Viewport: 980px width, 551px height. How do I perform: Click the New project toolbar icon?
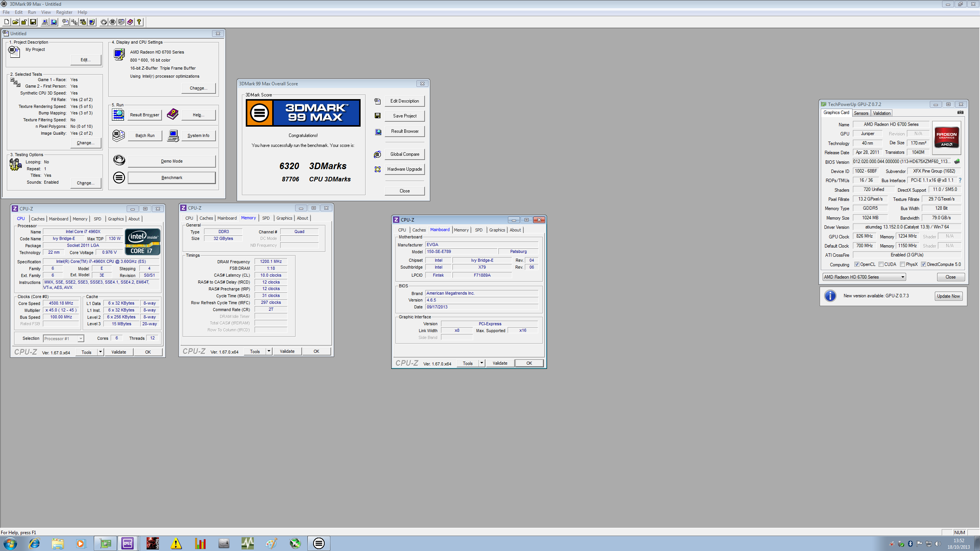point(7,22)
